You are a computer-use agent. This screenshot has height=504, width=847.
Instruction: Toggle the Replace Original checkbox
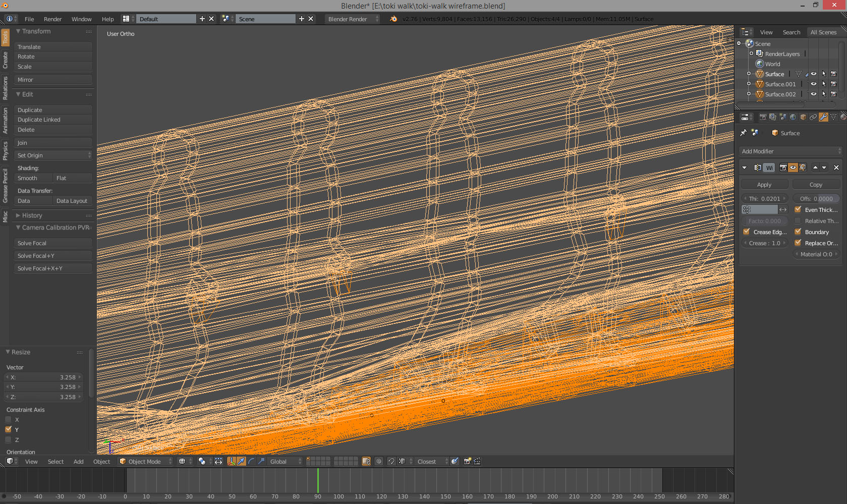pos(798,243)
